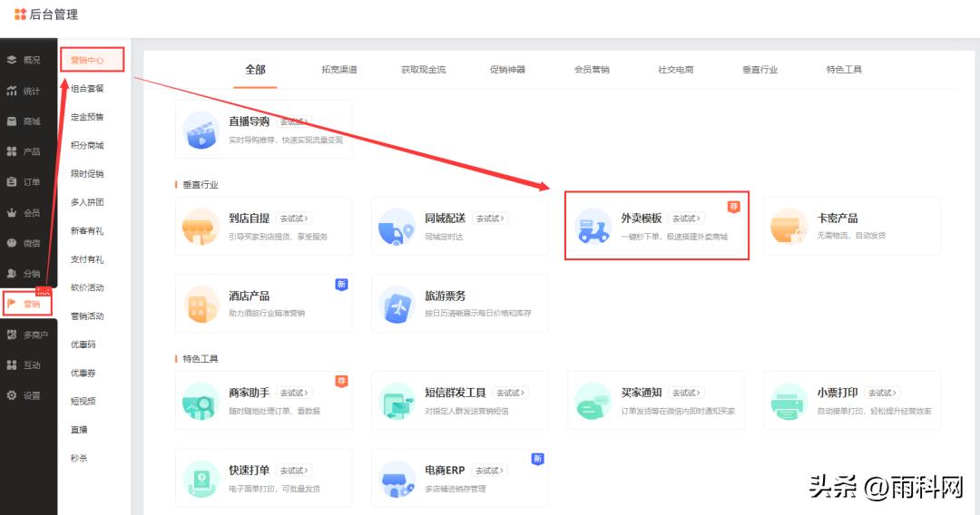
Task: Open 直播 in the submenu
Action: coord(79,430)
